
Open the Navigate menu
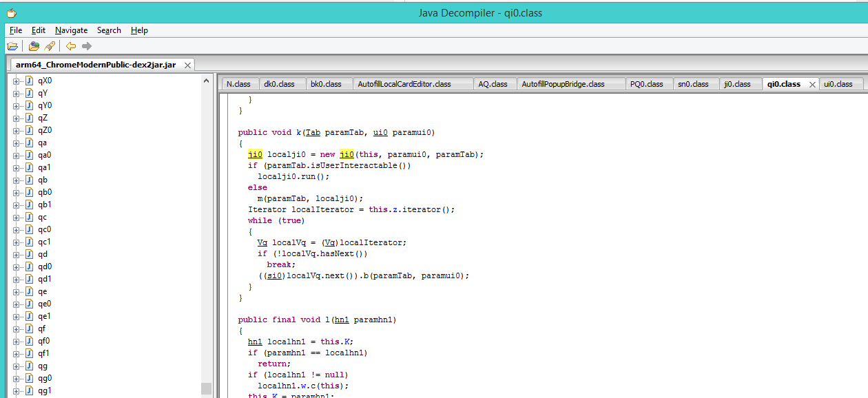coord(72,30)
